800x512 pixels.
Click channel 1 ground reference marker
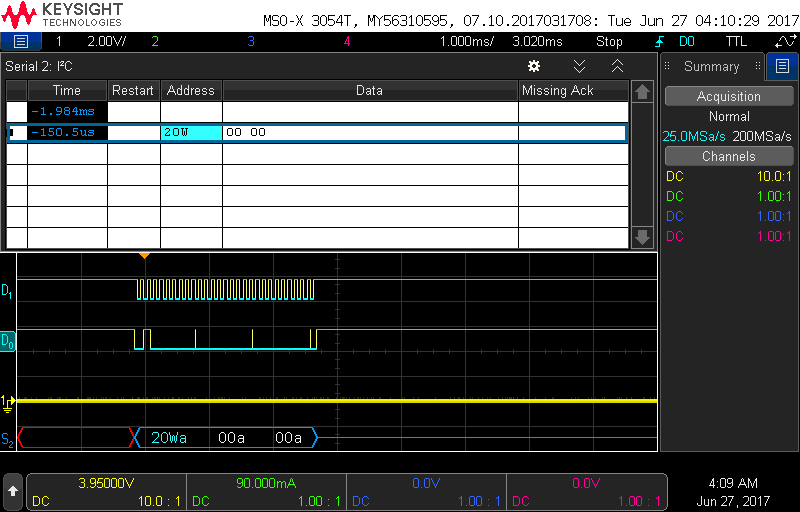[8, 403]
